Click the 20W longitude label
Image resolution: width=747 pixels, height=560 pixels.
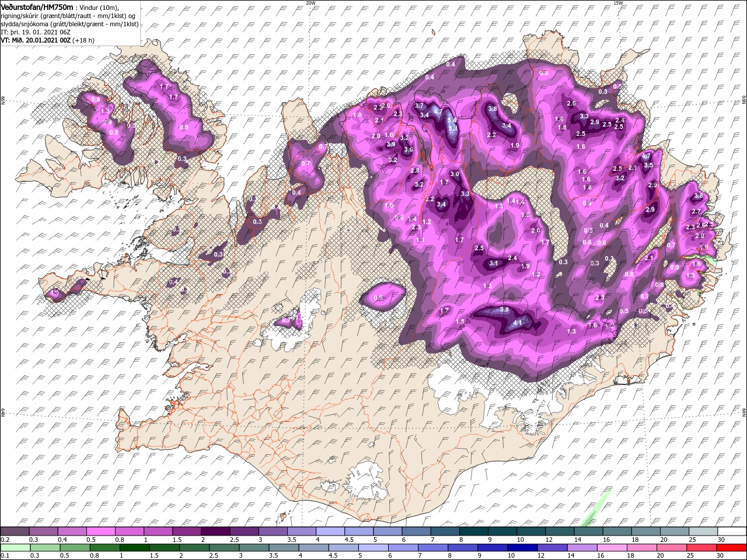(311, 3)
